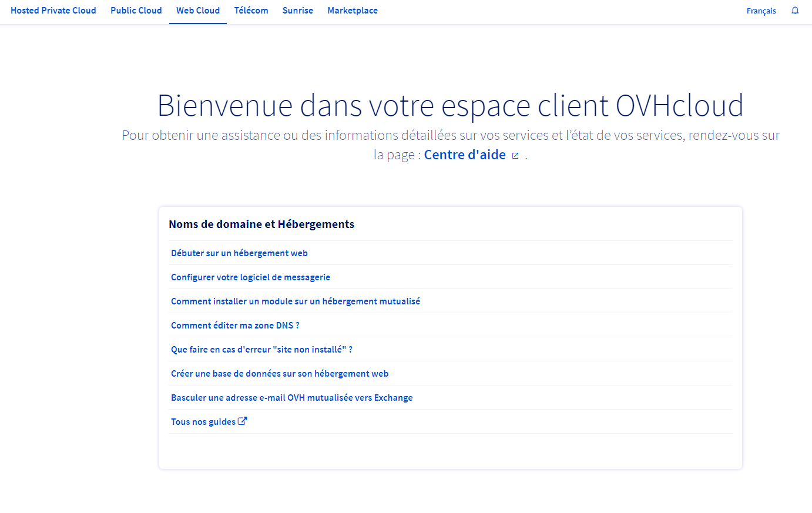Switch to the Public Cloud tab
Viewport: 812px width, 513px height.
coord(136,11)
